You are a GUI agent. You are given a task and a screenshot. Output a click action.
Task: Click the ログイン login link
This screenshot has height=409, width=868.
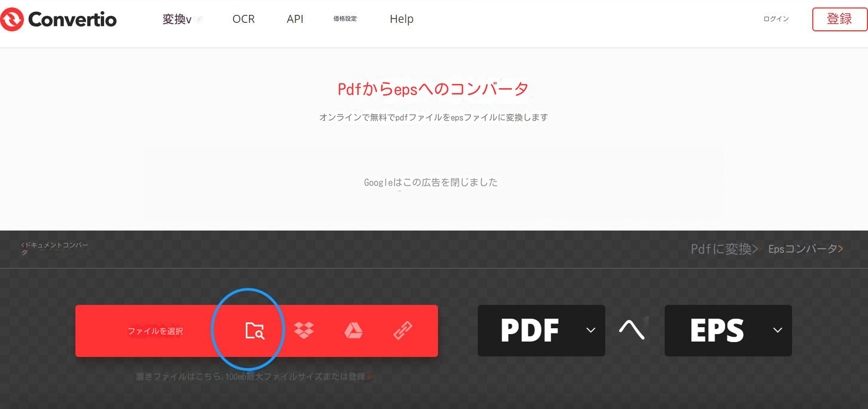click(x=776, y=19)
